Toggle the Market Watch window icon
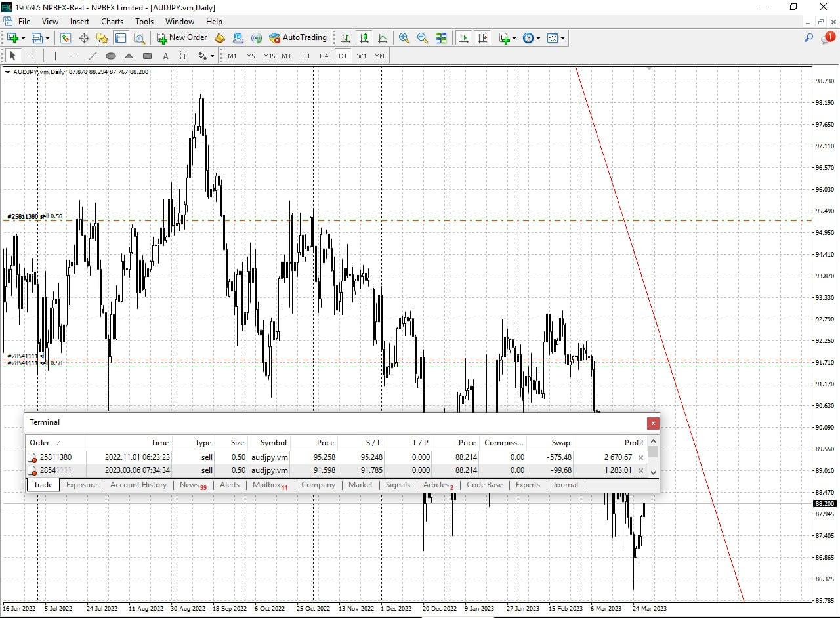This screenshot has height=618, width=840. [x=66, y=38]
